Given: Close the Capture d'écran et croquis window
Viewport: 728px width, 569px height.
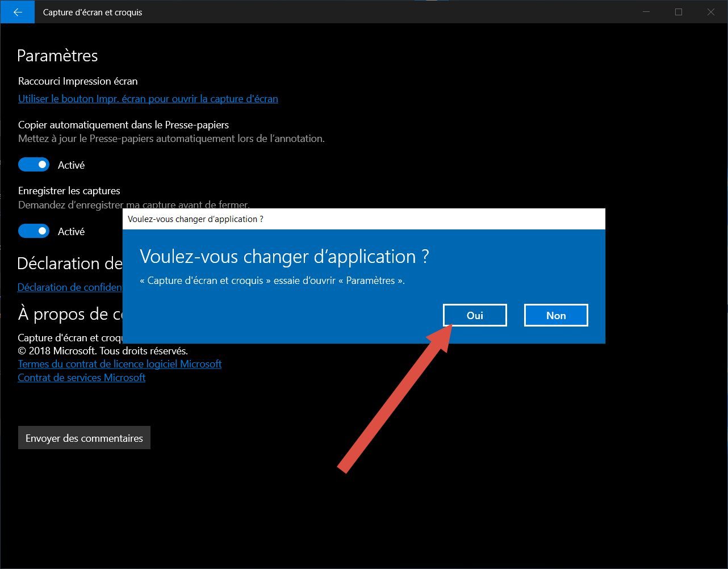Looking at the screenshot, I should (x=711, y=12).
